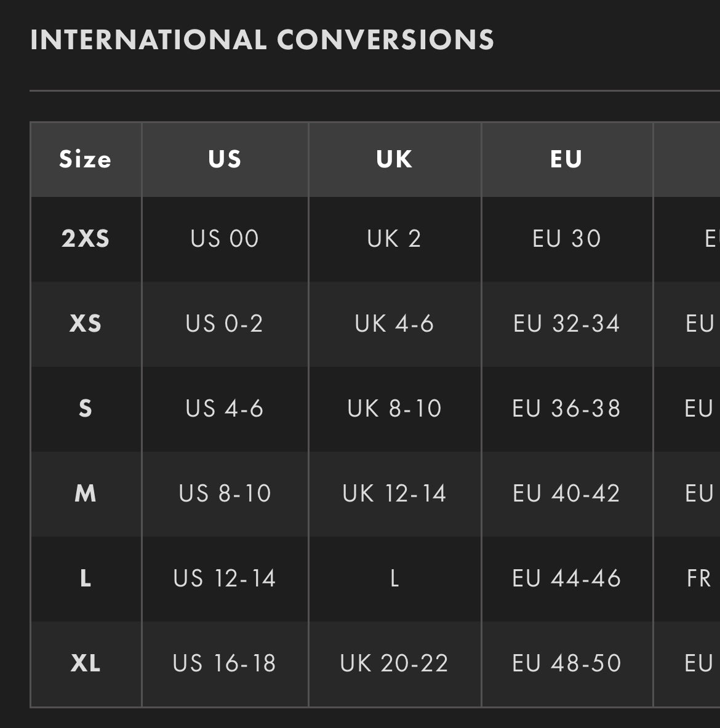Click the UK column header
The image size is (720, 728).
394,159
